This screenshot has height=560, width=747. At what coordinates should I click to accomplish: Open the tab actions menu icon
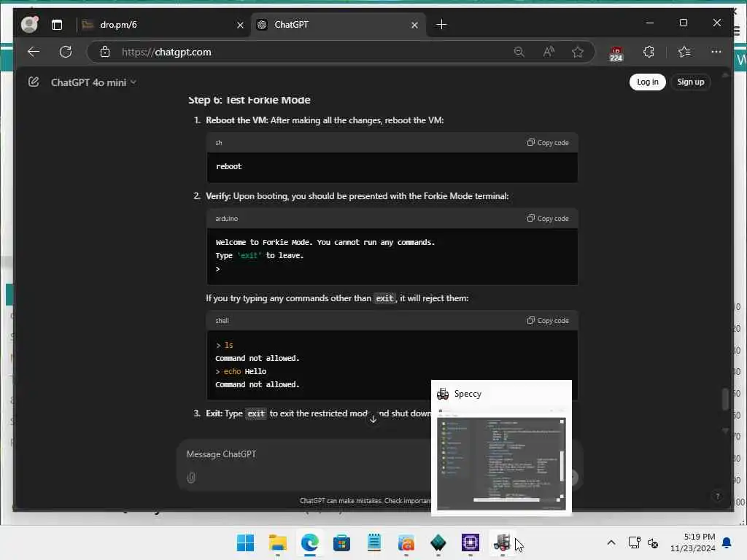click(57, 25)
